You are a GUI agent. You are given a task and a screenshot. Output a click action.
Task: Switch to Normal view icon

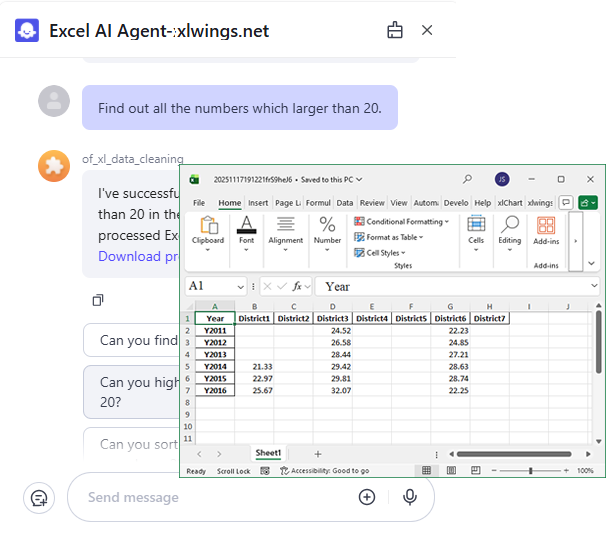pos(426,470)
